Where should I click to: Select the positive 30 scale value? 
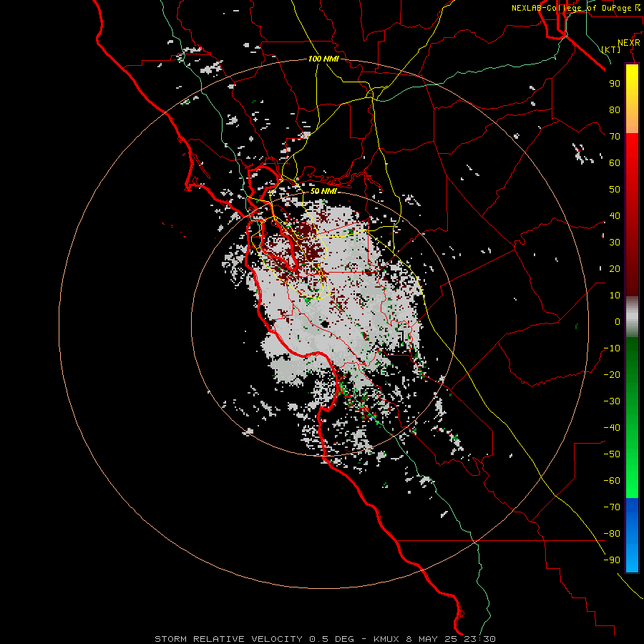615,243
